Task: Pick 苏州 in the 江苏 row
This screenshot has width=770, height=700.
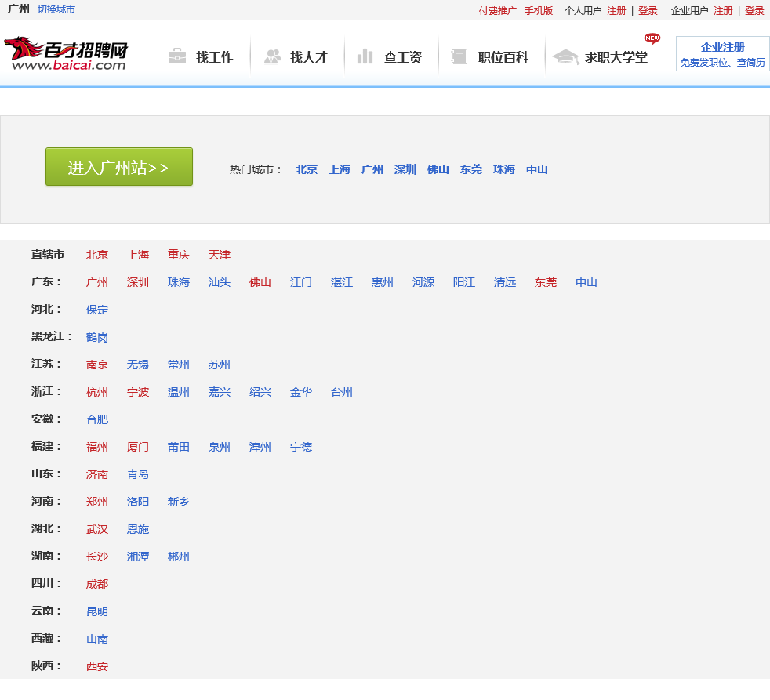Action: pyautogui.click(x=219, y=365)
